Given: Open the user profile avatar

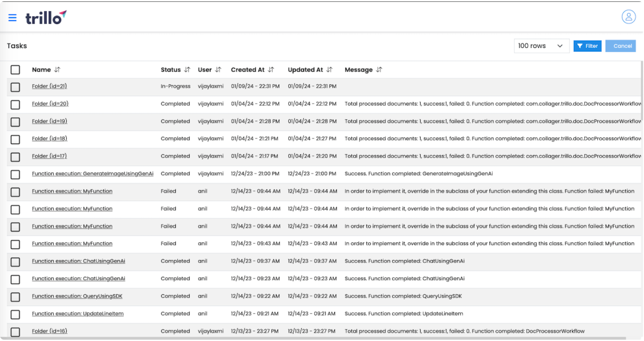Looking at the screenshot, I should pos(628,17).
